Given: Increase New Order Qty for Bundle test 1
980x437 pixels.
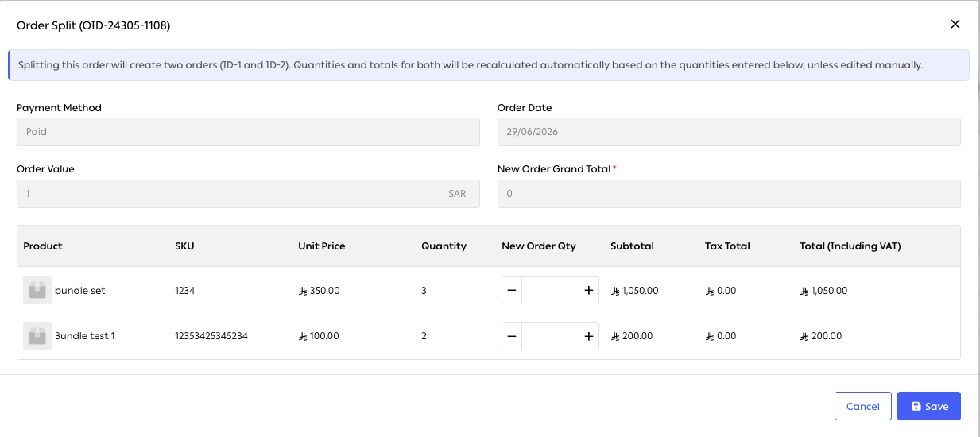Looking at the screenshot, I should (x=588, y=336).
